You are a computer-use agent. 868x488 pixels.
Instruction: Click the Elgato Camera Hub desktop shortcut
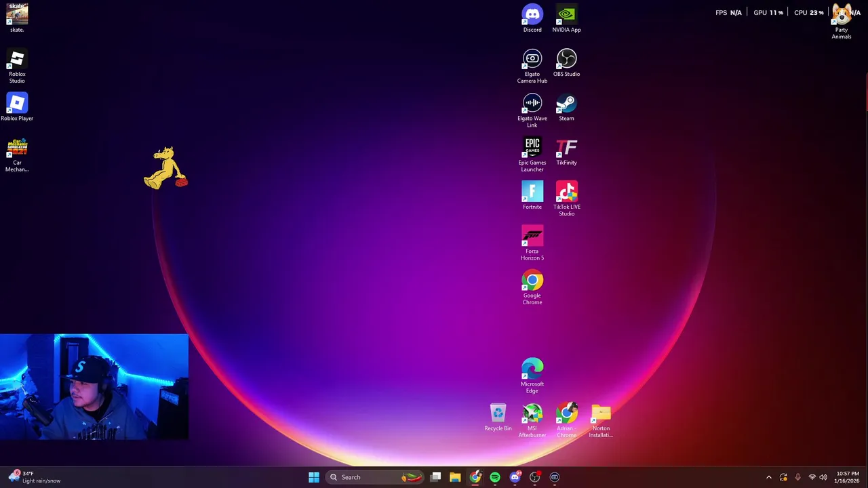[x=532, y=66]
